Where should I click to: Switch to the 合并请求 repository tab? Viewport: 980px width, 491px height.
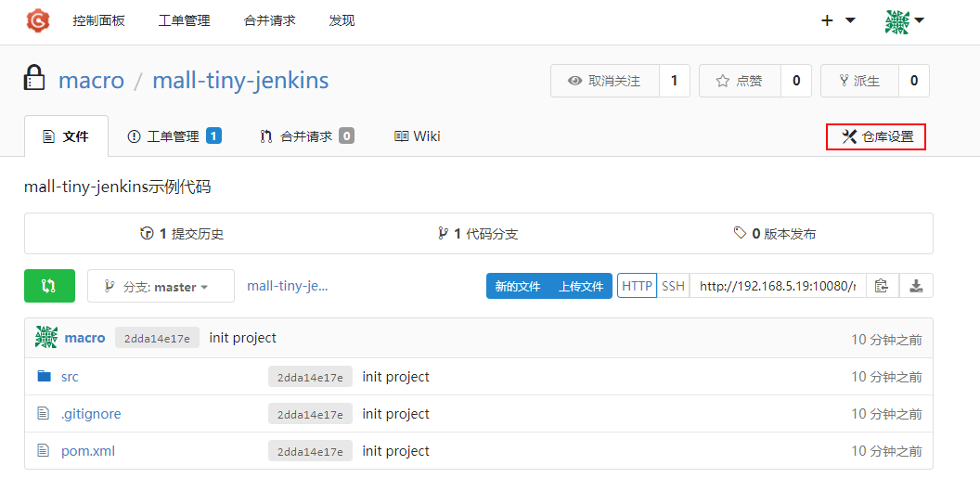click(x=307, y=136)
